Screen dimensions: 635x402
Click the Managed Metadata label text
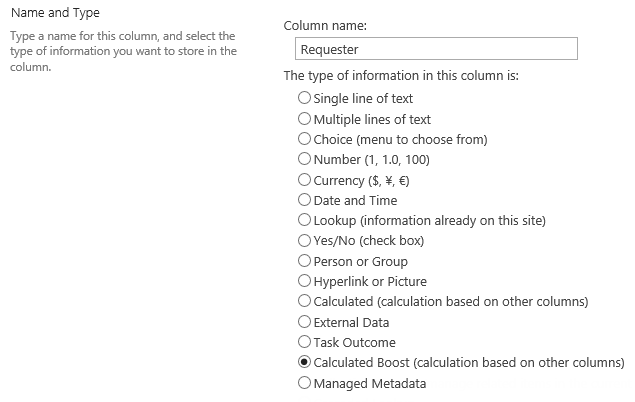tap(370, 383)
